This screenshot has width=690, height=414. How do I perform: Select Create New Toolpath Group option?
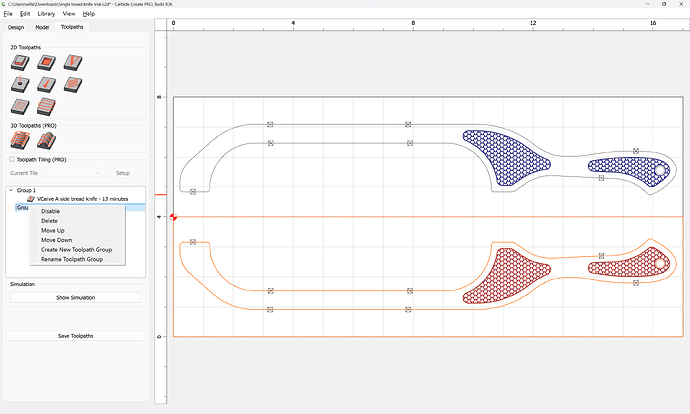[76, 249]
